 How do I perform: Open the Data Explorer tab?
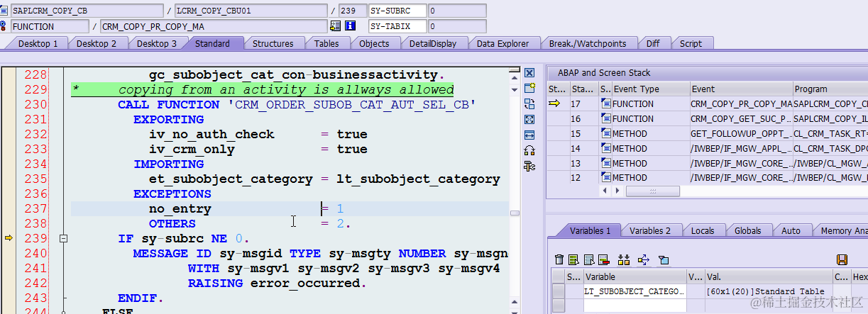pos(502,43)
